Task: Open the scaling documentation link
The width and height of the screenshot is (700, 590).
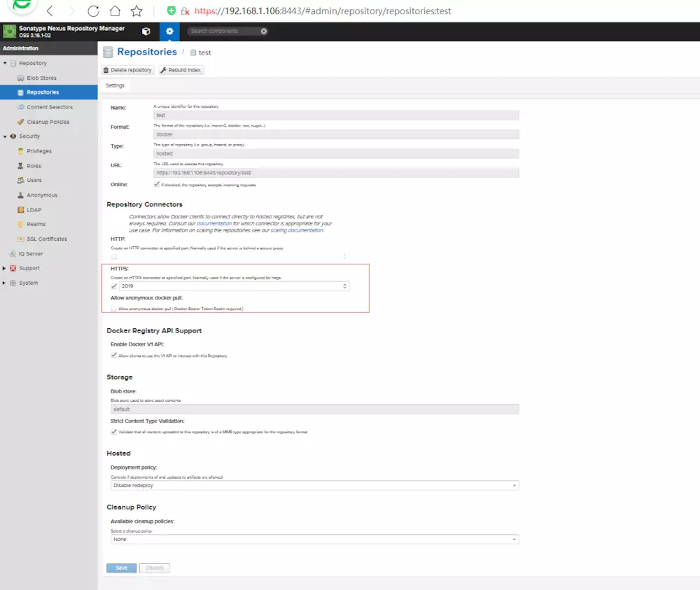Action: click(297, 231)
